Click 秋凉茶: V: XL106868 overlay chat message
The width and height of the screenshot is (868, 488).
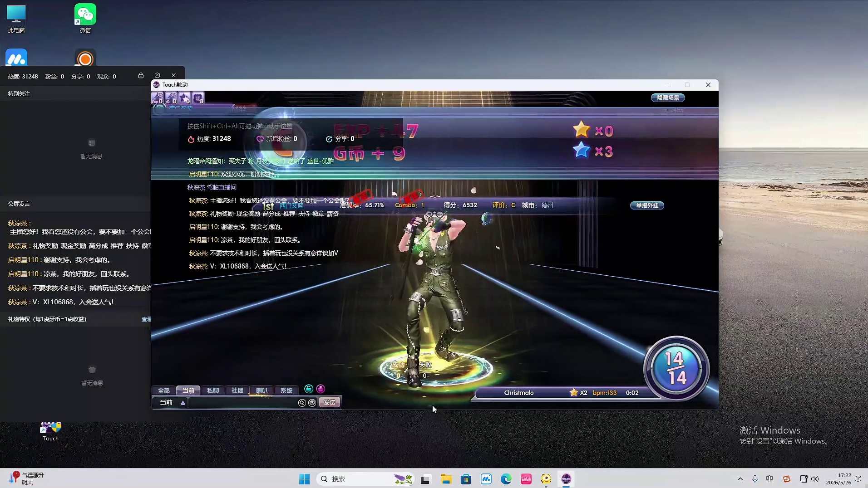[x=238, y=266]
